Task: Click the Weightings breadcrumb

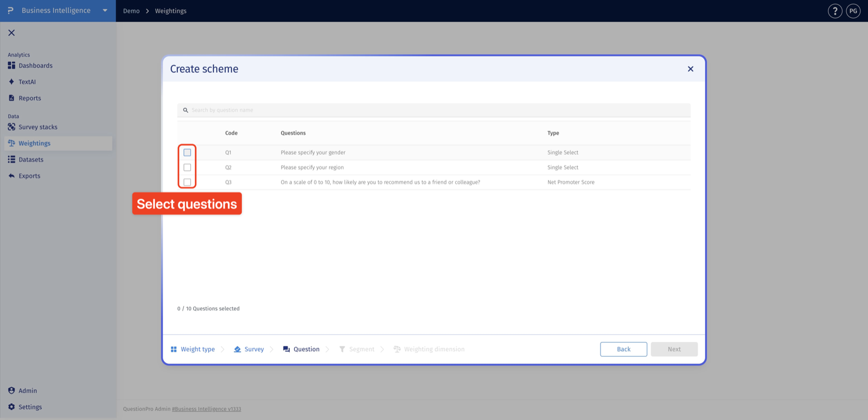Action: coord(170,11)
